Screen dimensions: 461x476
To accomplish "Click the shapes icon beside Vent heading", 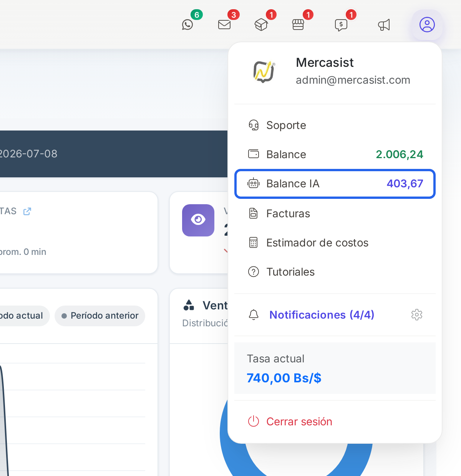I will coord(189,305).
